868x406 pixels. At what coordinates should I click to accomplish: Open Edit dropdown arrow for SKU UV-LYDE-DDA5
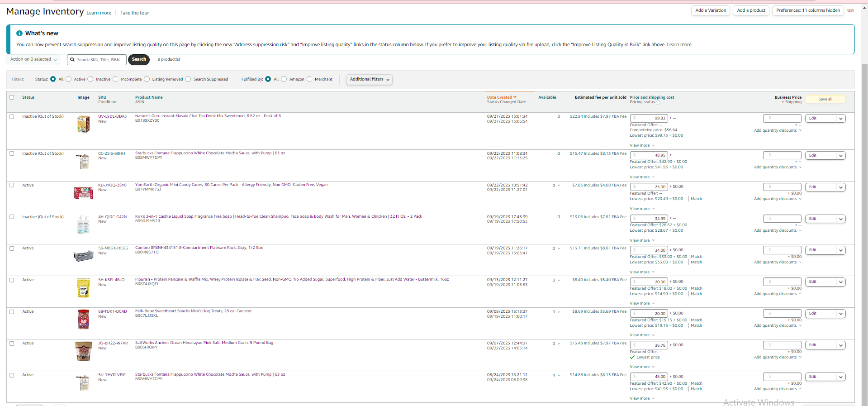[841, 119]
